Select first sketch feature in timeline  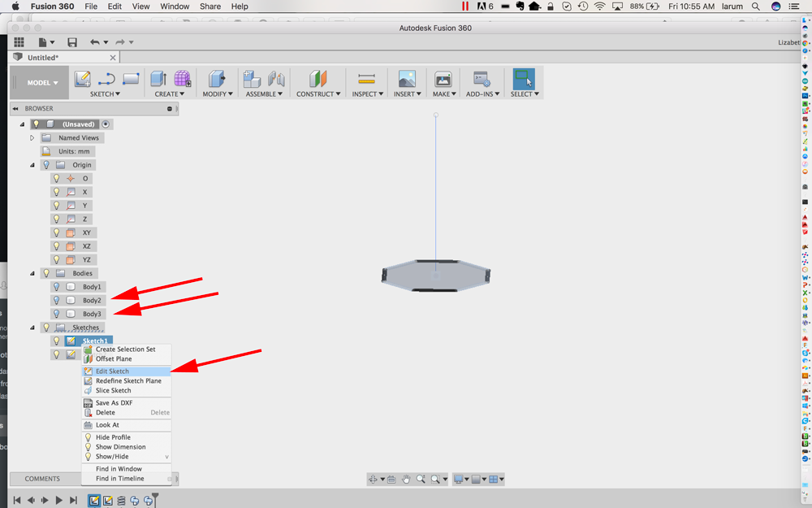click(93, 500)
